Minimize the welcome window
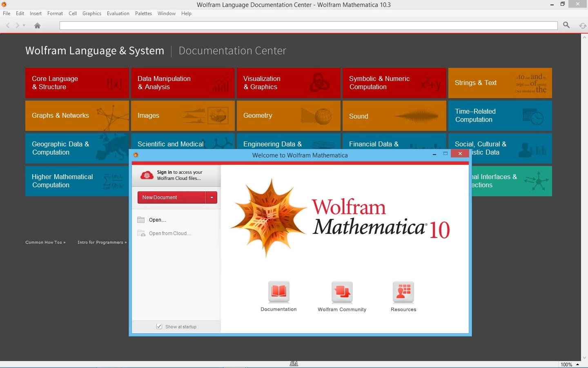Viewport: 588px width, 368px height. click(434, 154)
